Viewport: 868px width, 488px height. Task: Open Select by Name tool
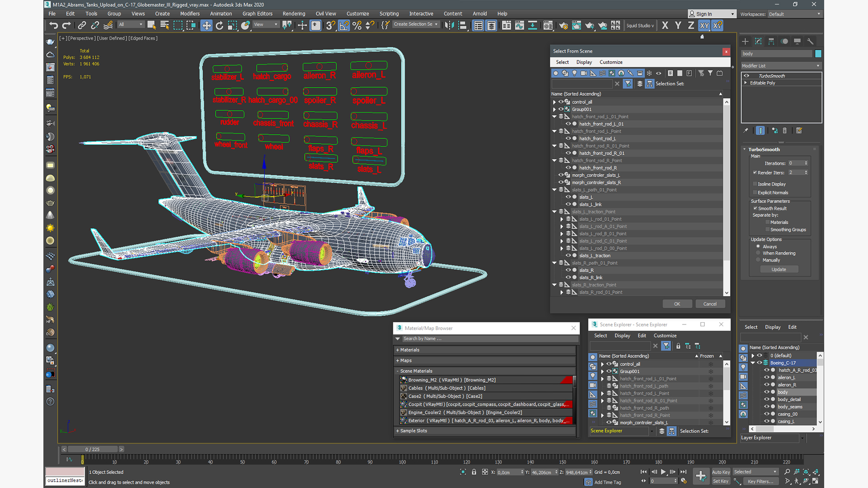(165, 25)
